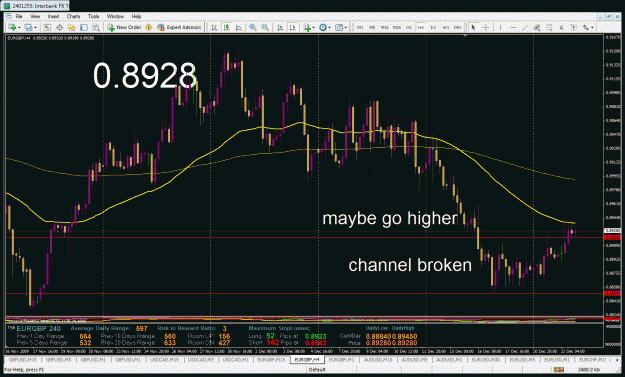Switch to the AUDUSD,M15 chart tab
This screenshot has width=625, height=377.
(x=377, y=360)
